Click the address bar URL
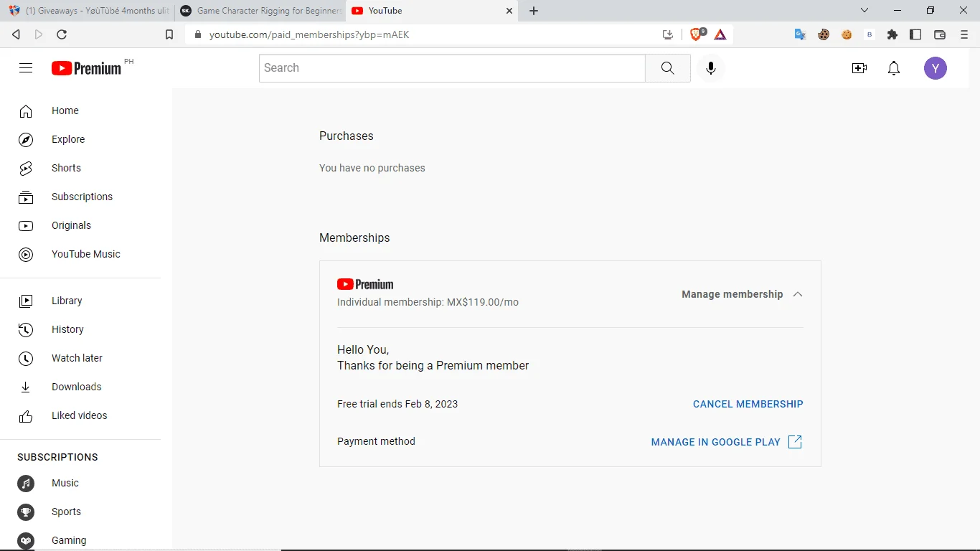Screen dimensions: 980x551 click(309, 34)
